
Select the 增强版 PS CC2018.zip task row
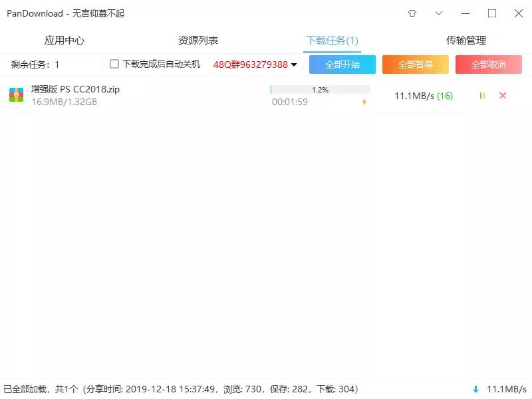point(199,95)
